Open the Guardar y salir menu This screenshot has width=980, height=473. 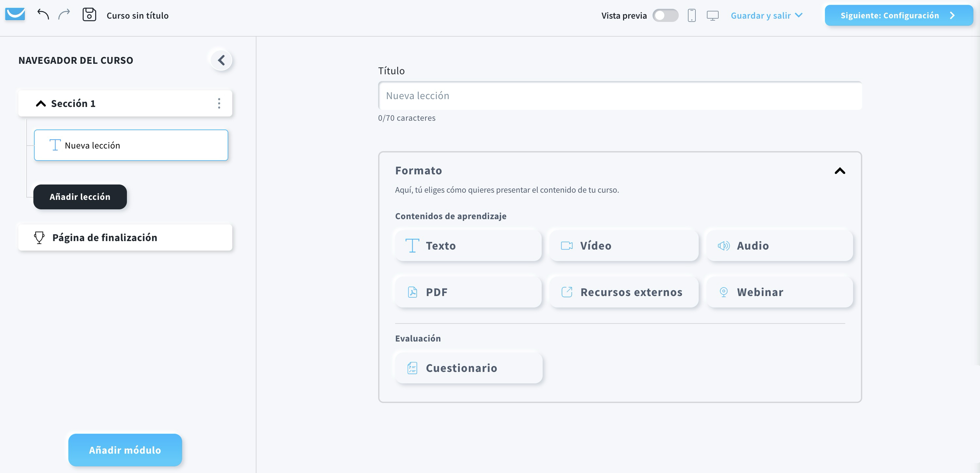click(x=766, y=15)
